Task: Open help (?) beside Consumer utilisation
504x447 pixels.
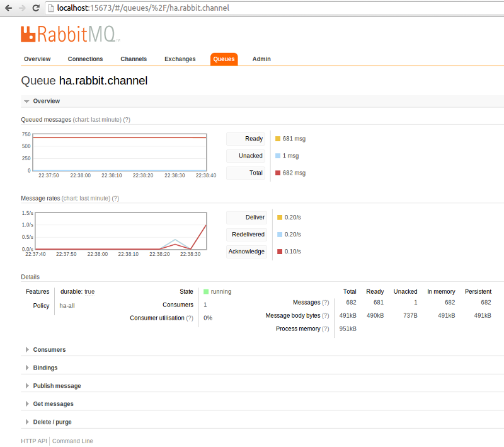Action: point(190,318)
